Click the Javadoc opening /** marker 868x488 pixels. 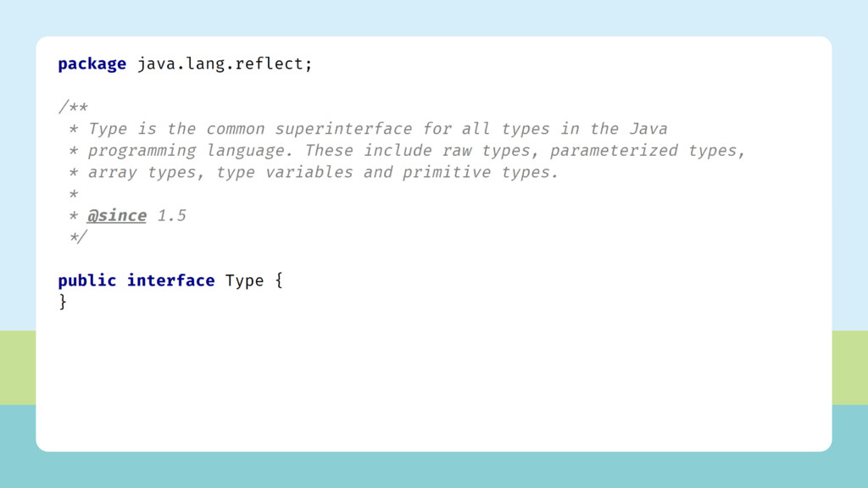click(73, 106)
